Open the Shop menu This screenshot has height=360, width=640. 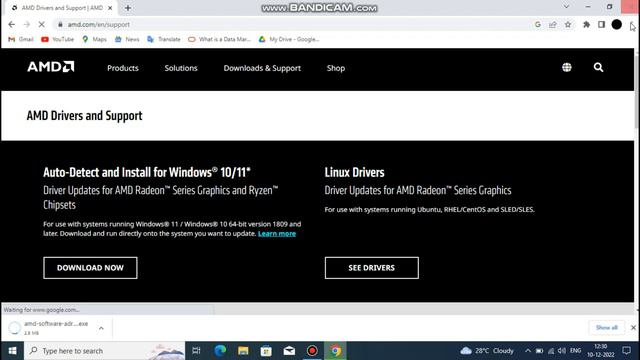pos(336,68)
